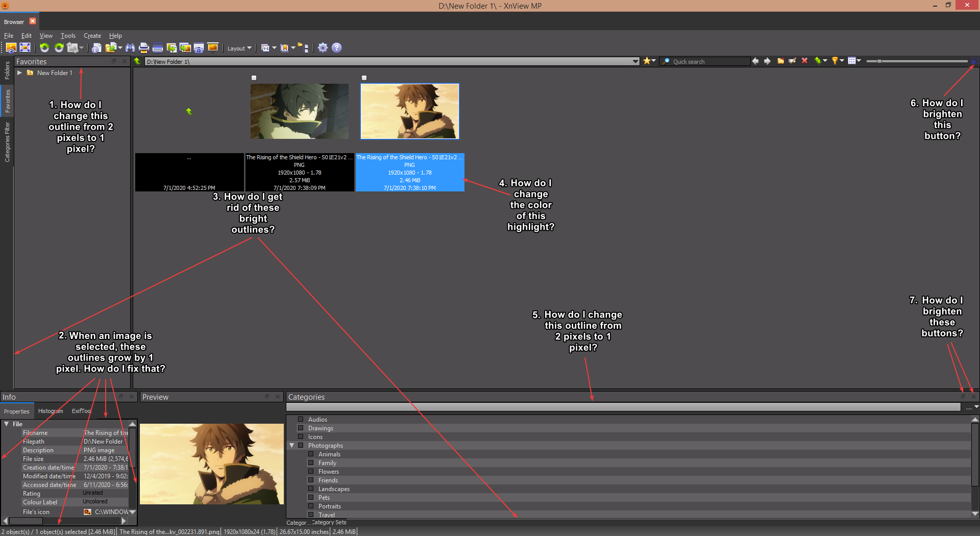The width and height of the screenshot is (980, 536).
Task: Open the binoculars Search tool
Action: click(x=130, y=48)
